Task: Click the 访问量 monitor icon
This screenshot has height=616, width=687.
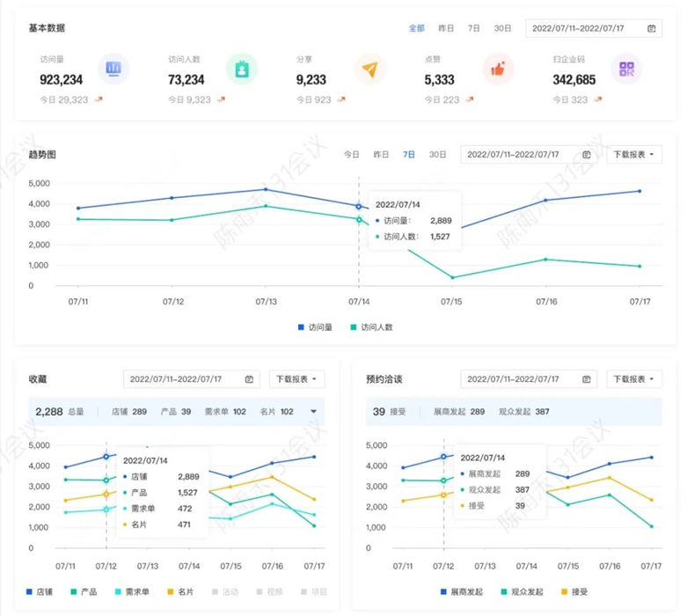Action: point(113,69)
